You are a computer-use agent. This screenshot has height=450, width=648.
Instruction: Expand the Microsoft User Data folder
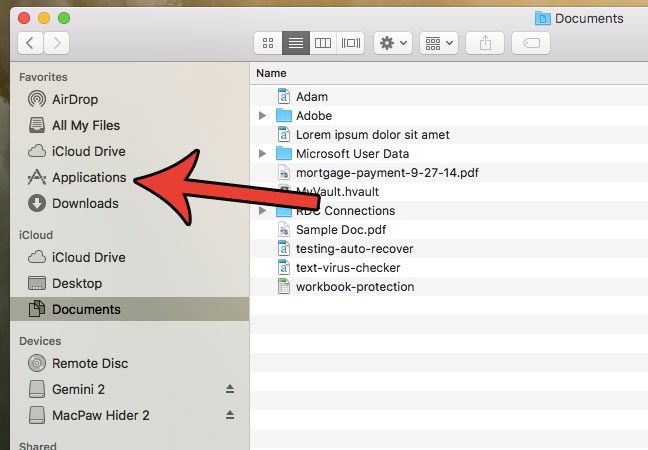click(262, 154)
